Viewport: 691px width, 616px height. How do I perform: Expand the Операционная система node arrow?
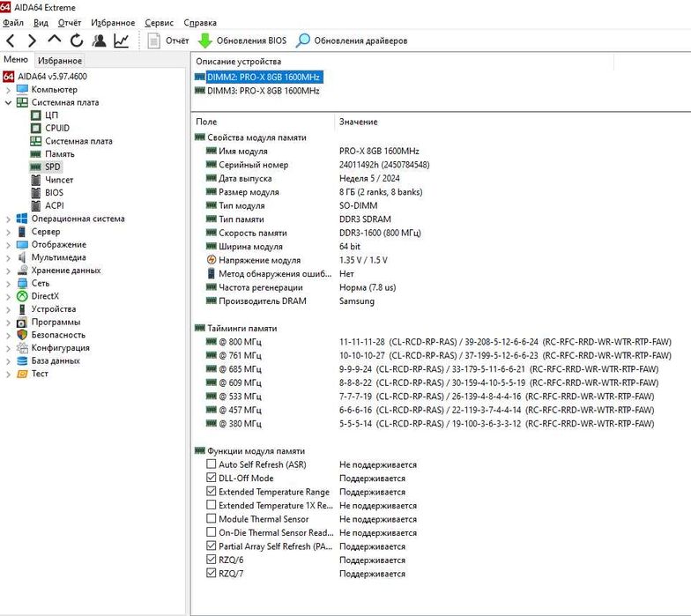coord(9,219)
